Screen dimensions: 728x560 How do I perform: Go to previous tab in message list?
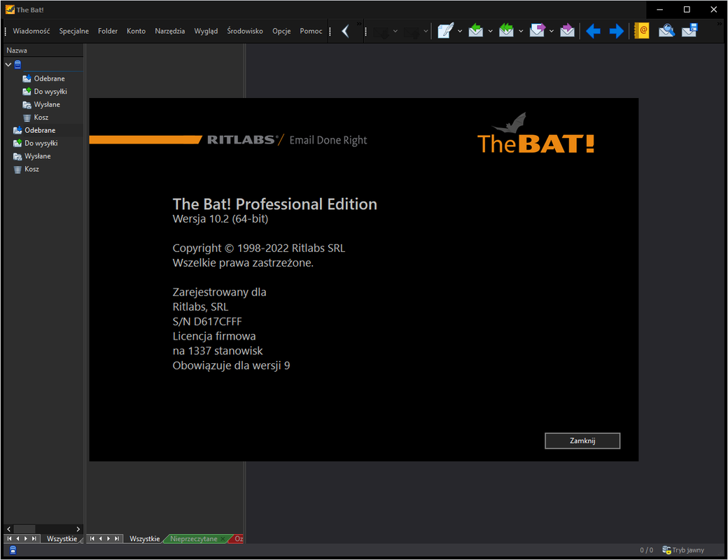tap(100, 538)
